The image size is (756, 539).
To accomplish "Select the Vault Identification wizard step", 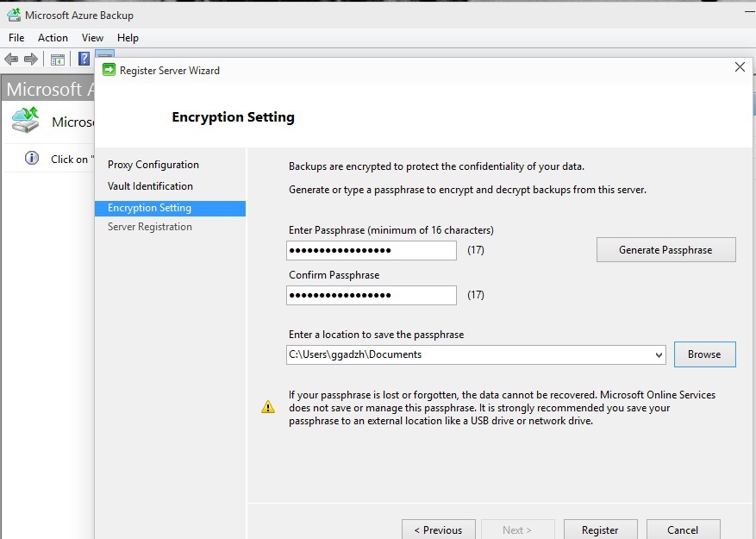I will click(151, 186).
